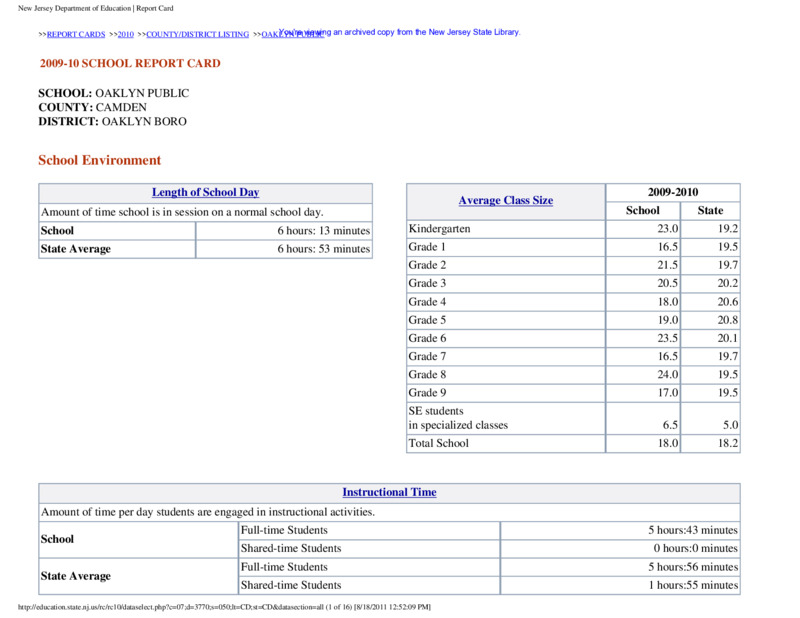Screen dimensions: 800x618
Task: Click the sentence about instructional activities time
Action: 208,512
